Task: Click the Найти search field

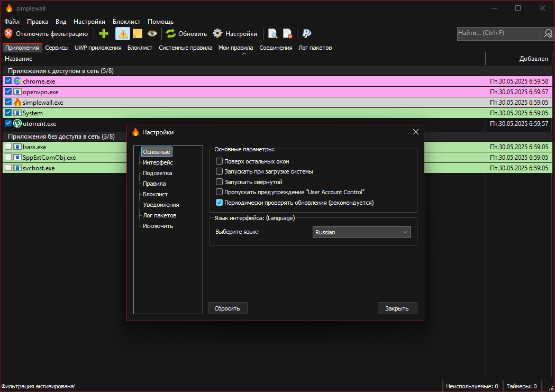Action: [500, 33]
